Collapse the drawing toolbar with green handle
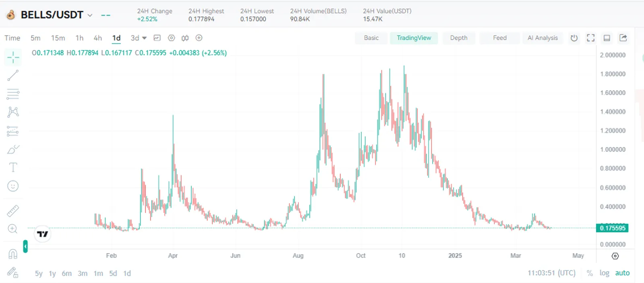This screenshot has height=283, width=644. tap(25, 246)
